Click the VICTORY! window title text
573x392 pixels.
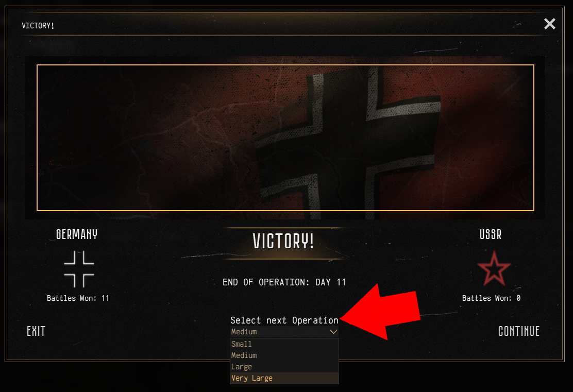pyautogui.click(x=38, y=26)
